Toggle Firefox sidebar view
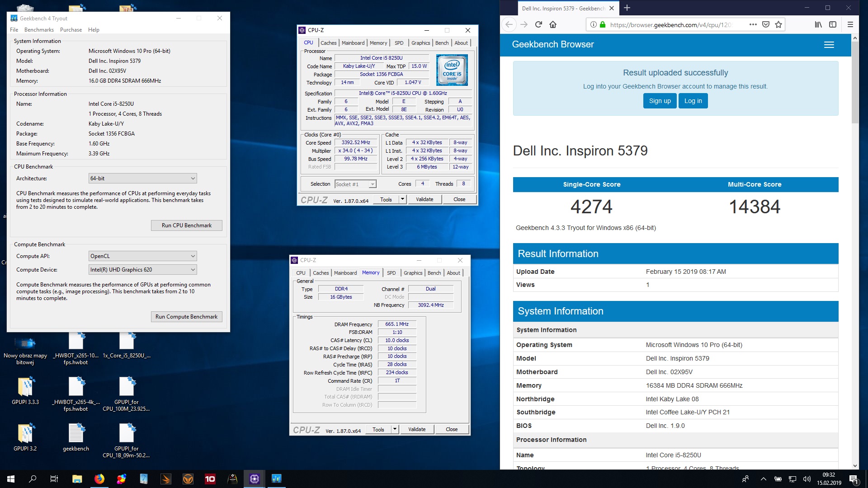The image size is (868, 488). 833,24
